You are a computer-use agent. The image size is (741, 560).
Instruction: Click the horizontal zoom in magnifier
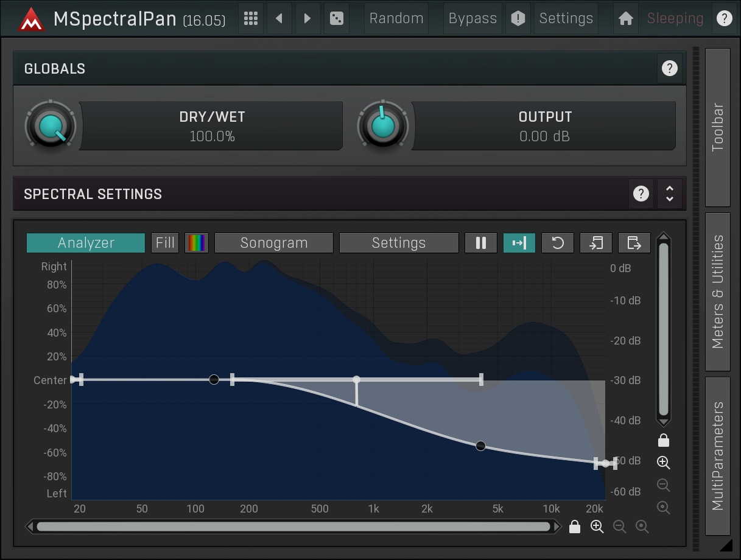tap(597, 527)
